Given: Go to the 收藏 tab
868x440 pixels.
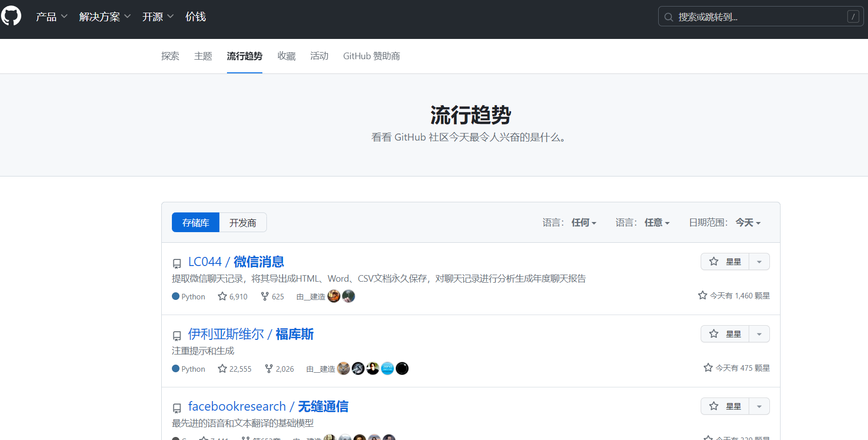Looking at the screenshot, I should 287,56.
